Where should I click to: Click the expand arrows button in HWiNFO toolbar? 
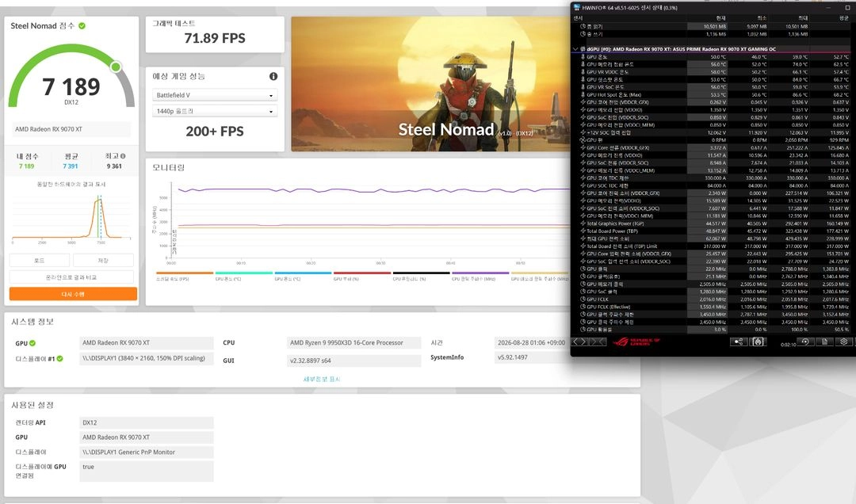579,342
